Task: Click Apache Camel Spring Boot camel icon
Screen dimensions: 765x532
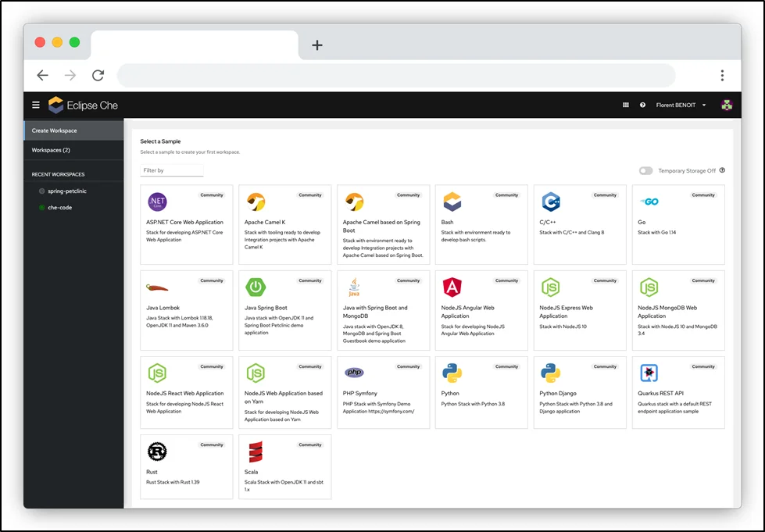Action: 354,202
